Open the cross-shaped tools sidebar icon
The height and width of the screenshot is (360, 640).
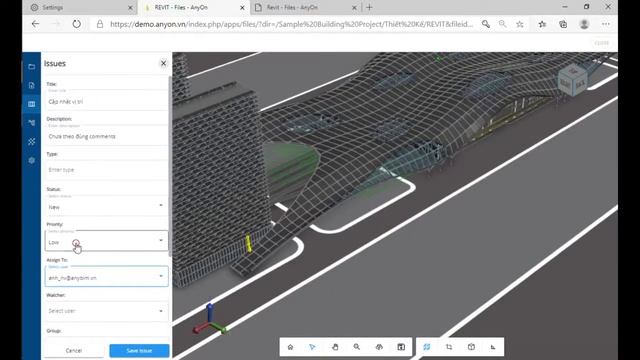pos(31,142)
